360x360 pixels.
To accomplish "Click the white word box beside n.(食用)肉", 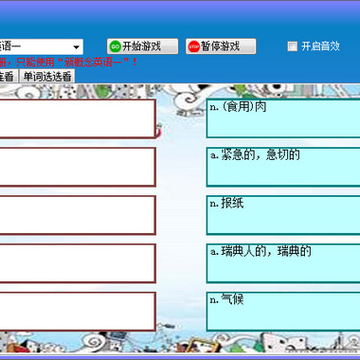I will [77, 118].
